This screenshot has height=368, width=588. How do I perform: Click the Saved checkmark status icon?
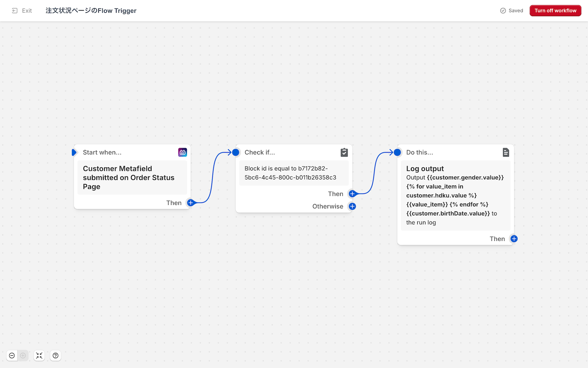point(503,11)
